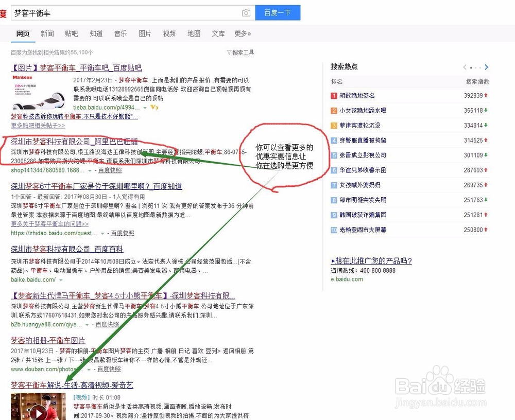This screenshot has width=515, height=420.
Task: Open 搜索工具 filter options
Action: pos(241,52)
